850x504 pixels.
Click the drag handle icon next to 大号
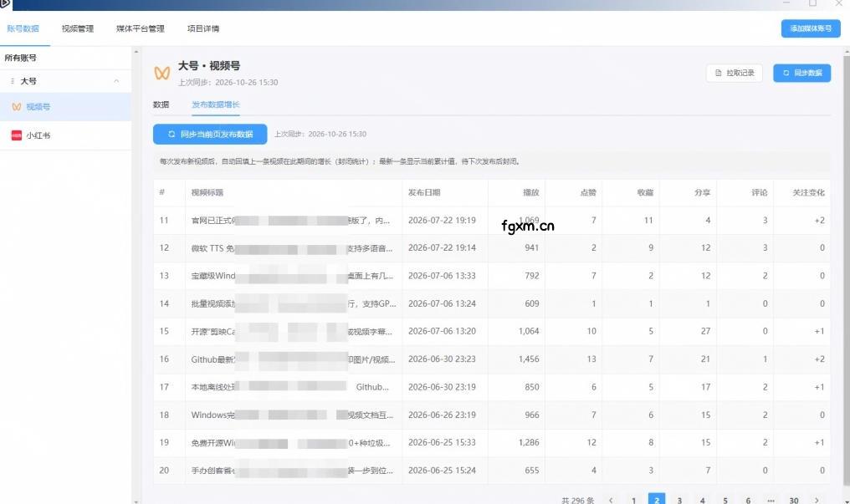12,81
